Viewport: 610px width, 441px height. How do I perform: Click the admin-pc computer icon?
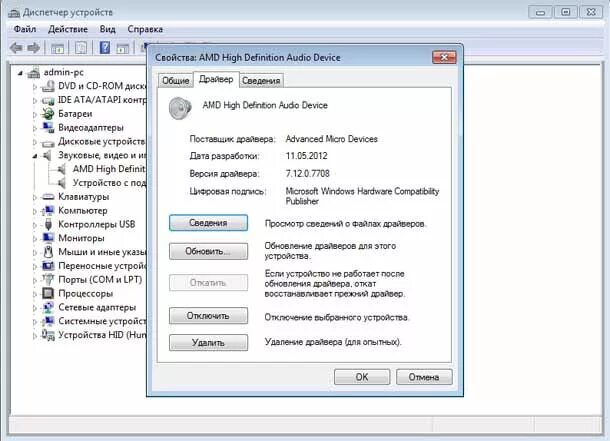34,72
